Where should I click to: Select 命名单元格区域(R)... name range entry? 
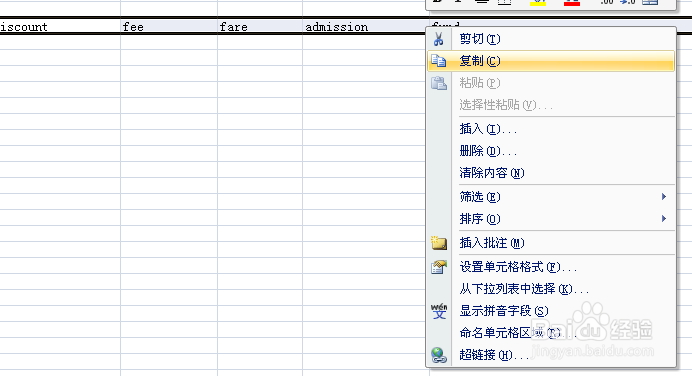(551, 333)
